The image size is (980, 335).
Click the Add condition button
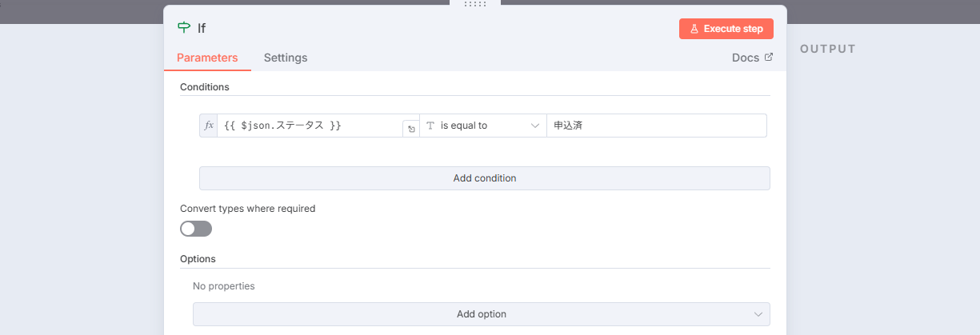coord(484,178)
